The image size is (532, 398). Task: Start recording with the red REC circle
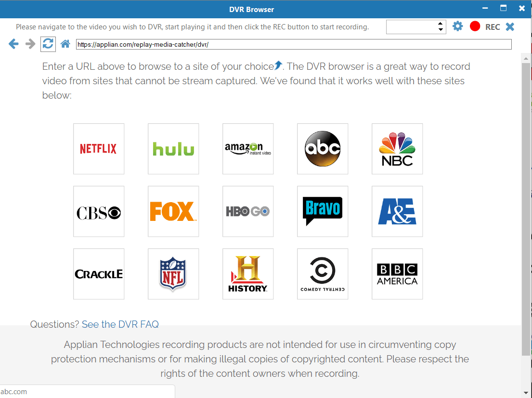pos(475,26)
